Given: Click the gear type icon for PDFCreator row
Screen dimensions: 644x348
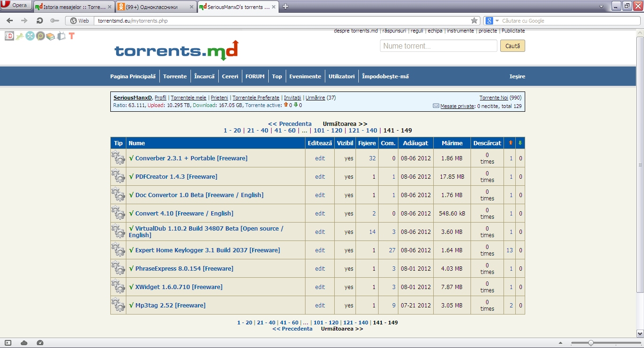Looking at the screenshot, I should tap(118, 176).
